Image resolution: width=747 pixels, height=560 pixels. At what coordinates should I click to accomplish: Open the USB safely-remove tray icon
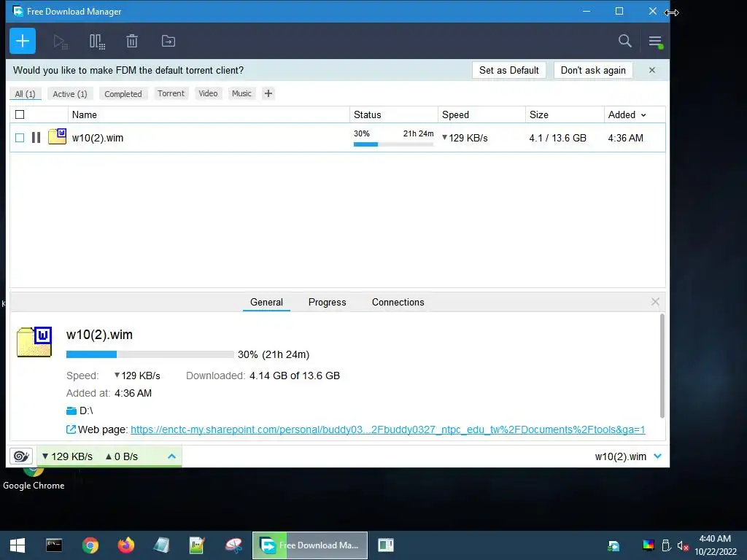(667, 545)
